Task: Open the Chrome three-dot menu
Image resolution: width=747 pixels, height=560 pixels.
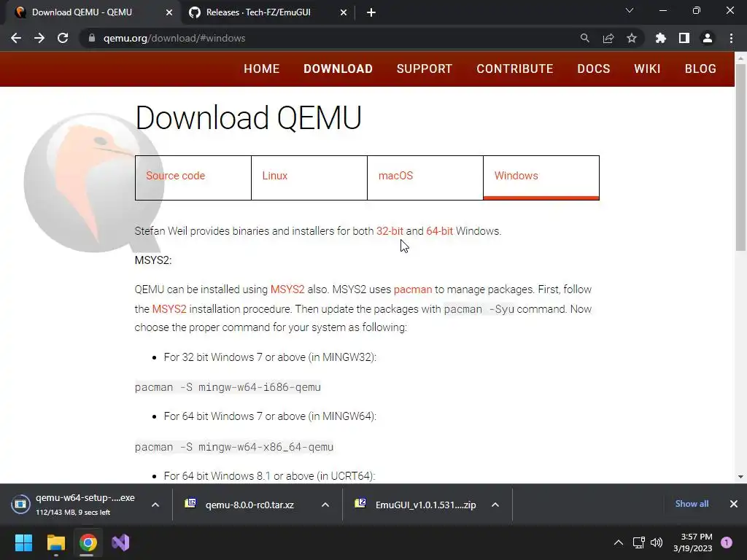Action: click(x=731, y=38)
